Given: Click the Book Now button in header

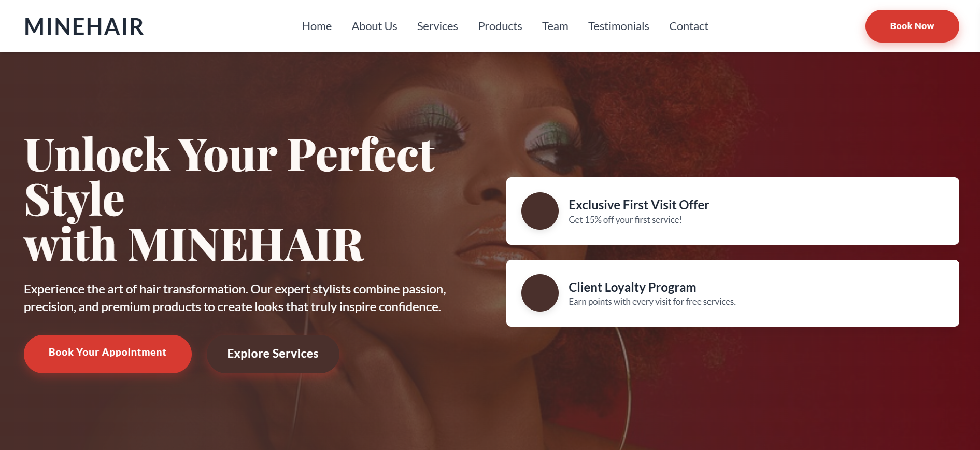Looking at the screenshot, I should tap(912, 26).
